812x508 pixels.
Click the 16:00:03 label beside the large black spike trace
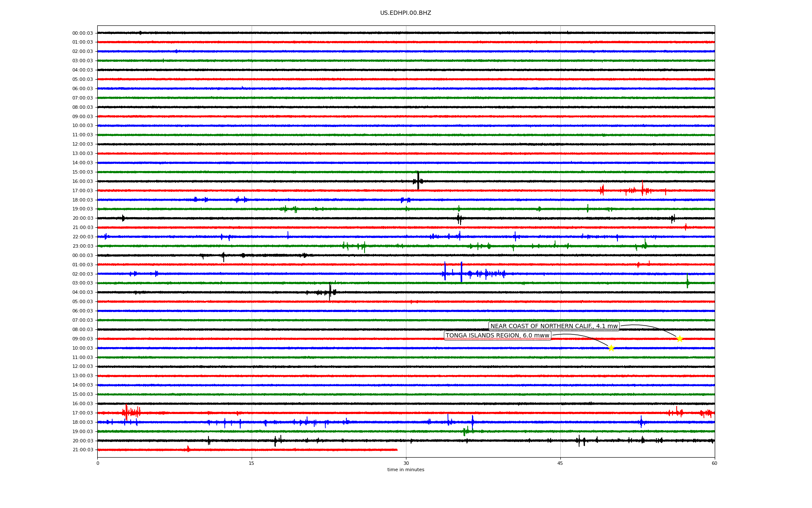click(x=82, y=181)
